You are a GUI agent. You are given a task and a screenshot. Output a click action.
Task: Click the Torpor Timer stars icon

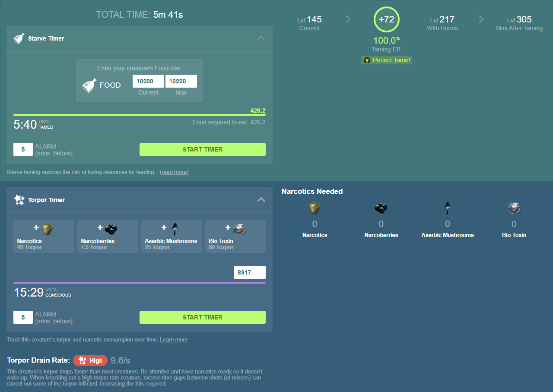(19, 200)
